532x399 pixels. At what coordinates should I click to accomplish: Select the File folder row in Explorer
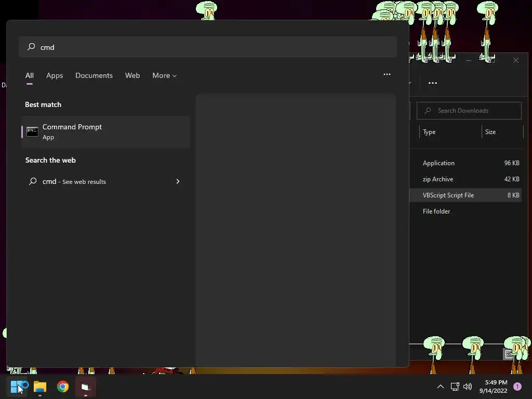465,211
